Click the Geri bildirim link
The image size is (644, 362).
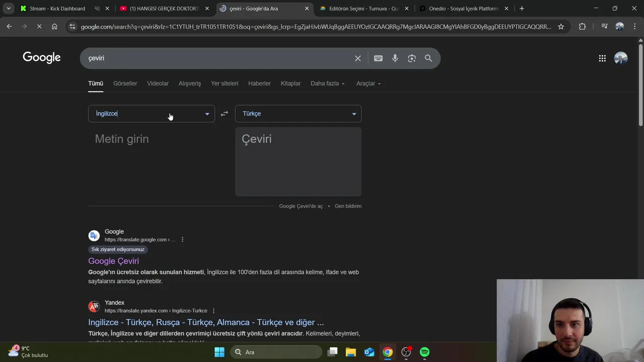click(x=348, y=206)
